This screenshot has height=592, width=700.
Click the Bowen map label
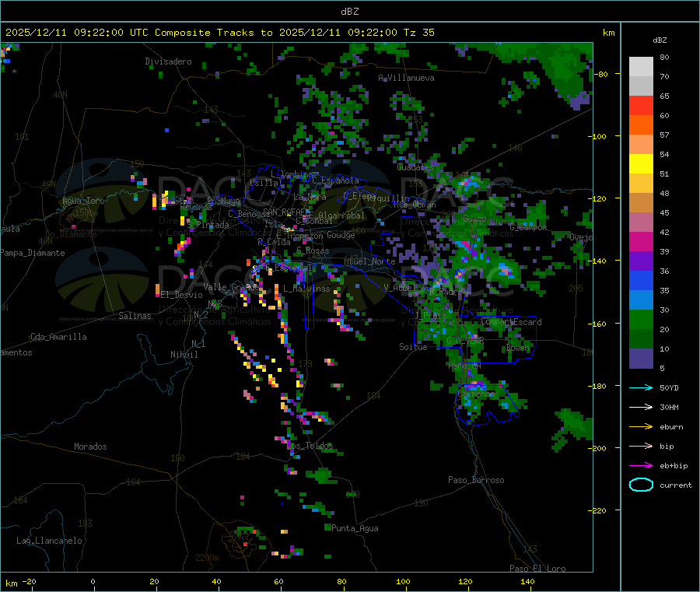point(517,348)
